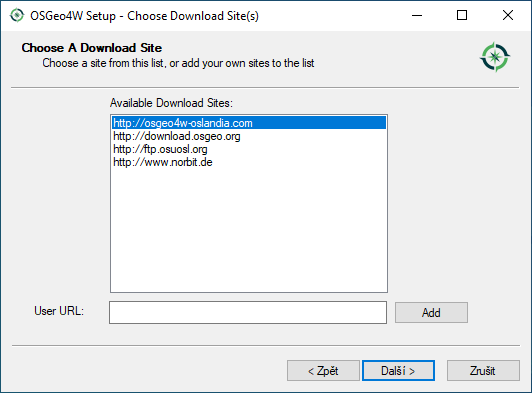Focus the User URL text field
The height and width of the screenshot is (393, 532).
click(x=248, y=313)
